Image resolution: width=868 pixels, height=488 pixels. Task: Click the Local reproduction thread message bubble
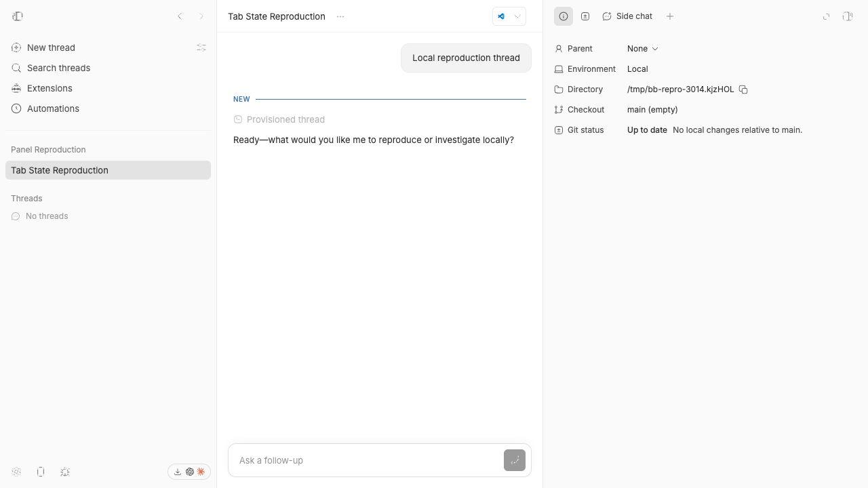coord(466,58)
